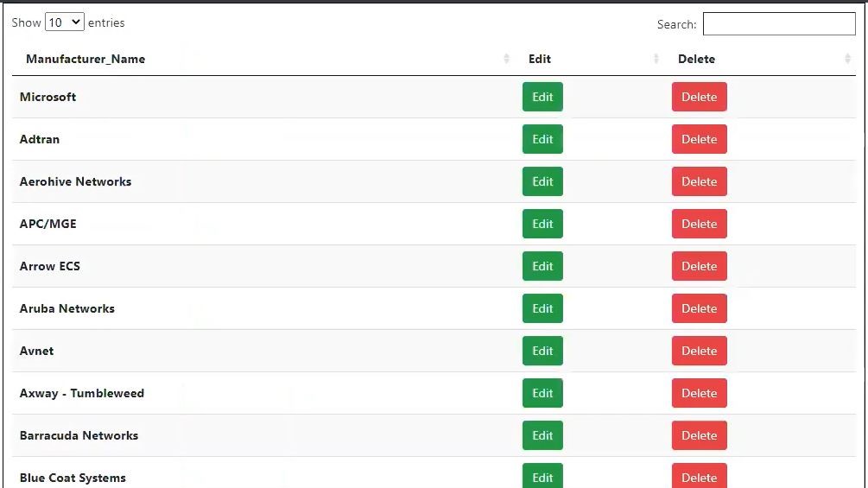Screen dimensions: 868x488
Task: Delete the Avnet entry
Action: pos(699,351)
